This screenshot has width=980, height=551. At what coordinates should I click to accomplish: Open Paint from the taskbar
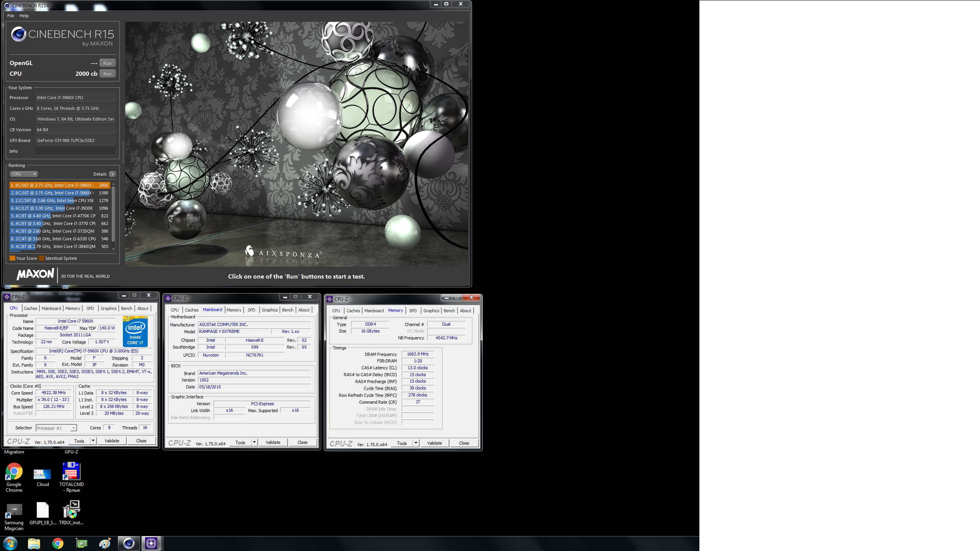click(x=105, y=543)
